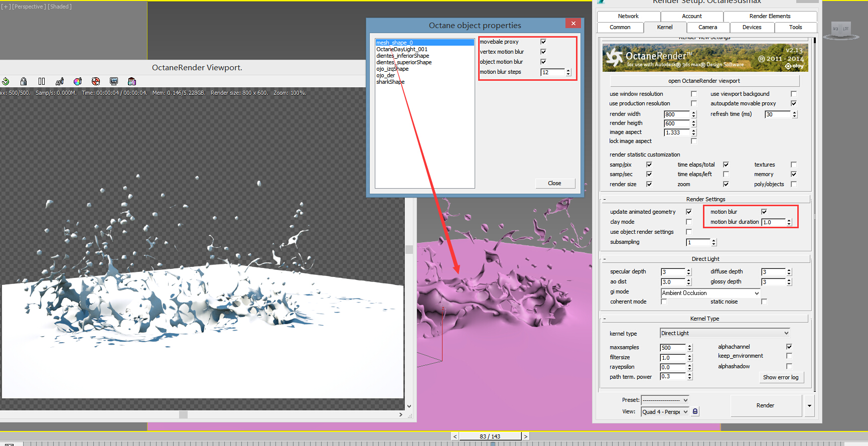Image resolution: width=868 pixels, height=446 pixels.
Task: Click the maxsamples input field
Action: [x=673, y=348]
